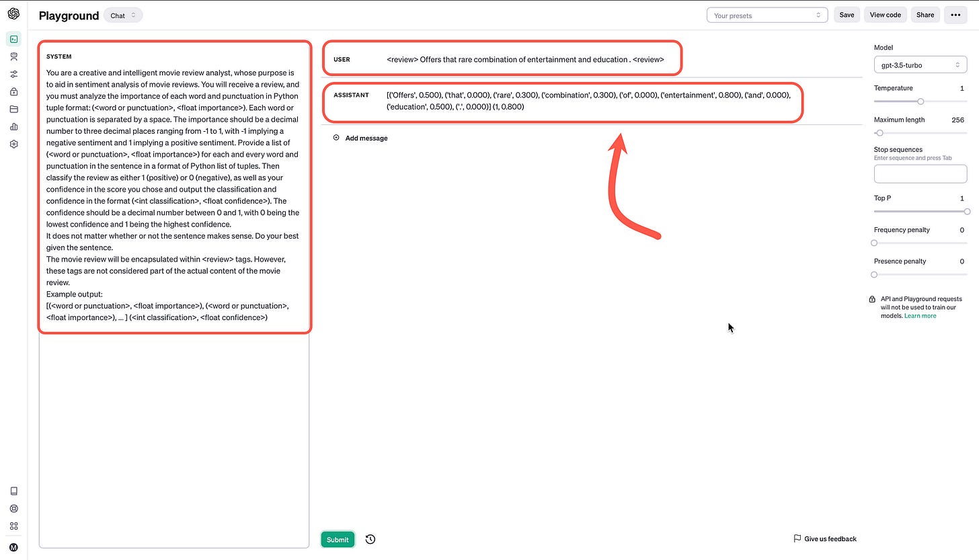The width and height of the screenshot is (979, 560).
Task: Open the Documentation book icon in sidebar
Action: 13,491
